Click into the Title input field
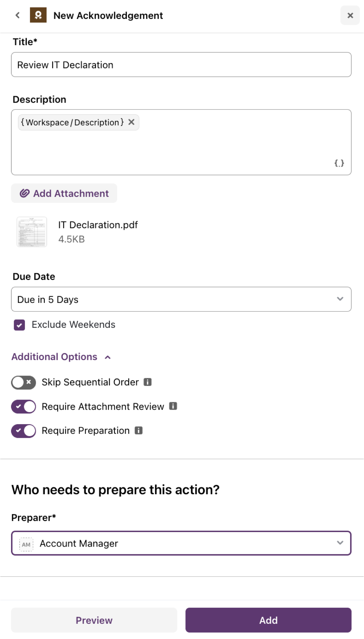Image resolution: width=364 pixels, height=639 pixels. pos(181,65)
